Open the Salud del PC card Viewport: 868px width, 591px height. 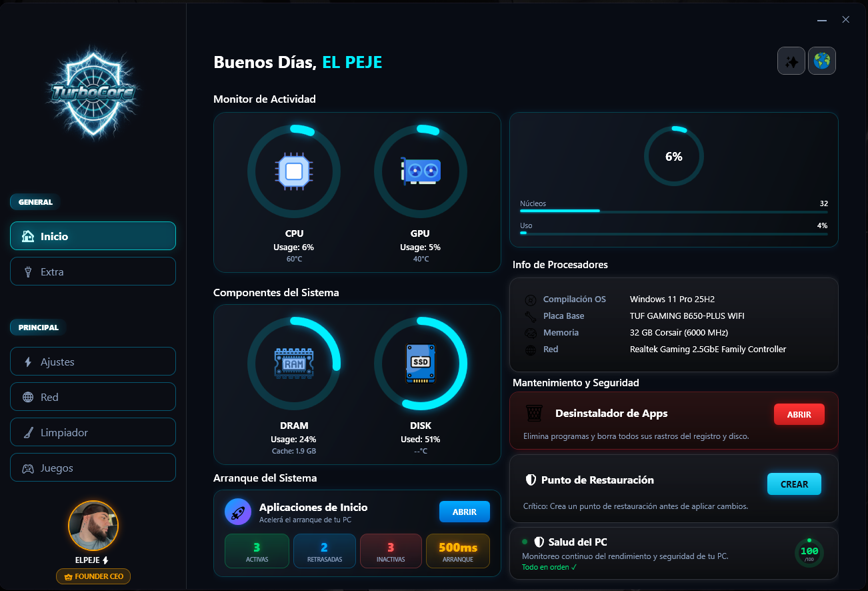click(674, 554)
